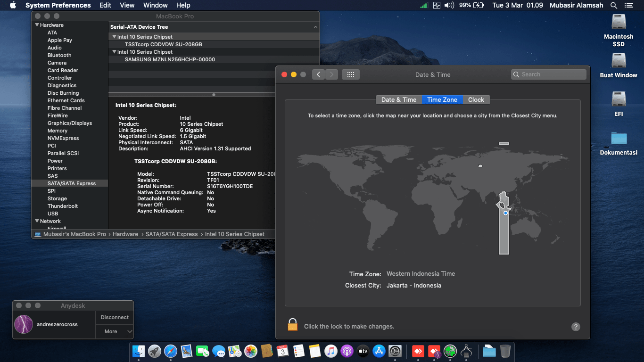Image resolution: width=644 pixels, height=362 pixels.
Task: Open Podcasts from the dock
Action: point(347,351)
